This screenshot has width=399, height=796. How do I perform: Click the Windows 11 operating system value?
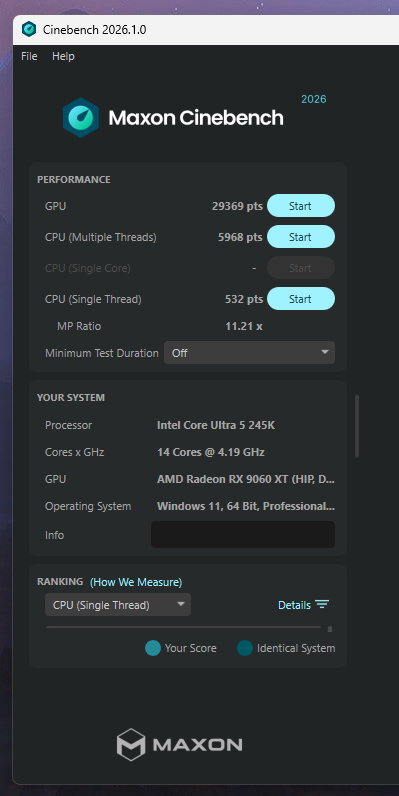click(x=246, y=506)
